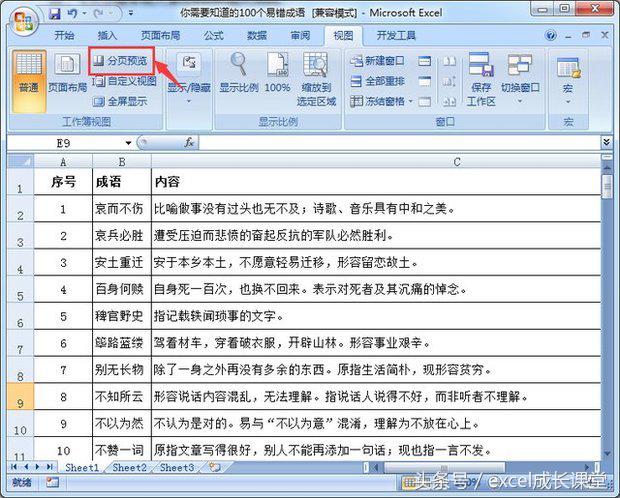Toggle 全屏显示 full screen view
Viewport: 620px width, 498px height.
point(120,102)
